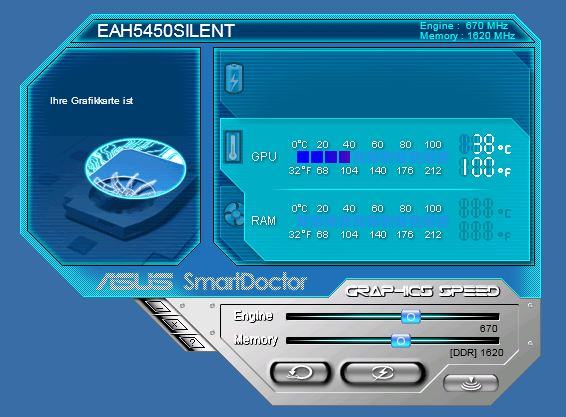
Task: Click the apply lightning bolt button
Action: point(382,373)
